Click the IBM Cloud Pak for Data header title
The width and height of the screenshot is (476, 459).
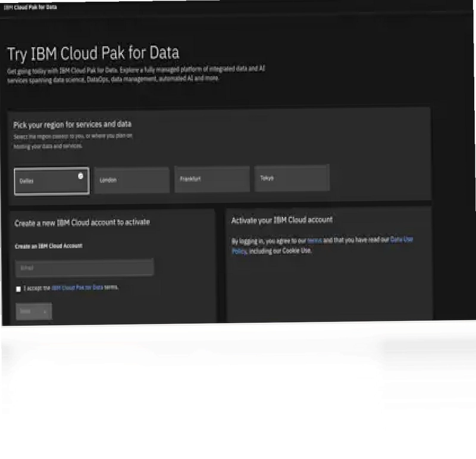(30, 7)
